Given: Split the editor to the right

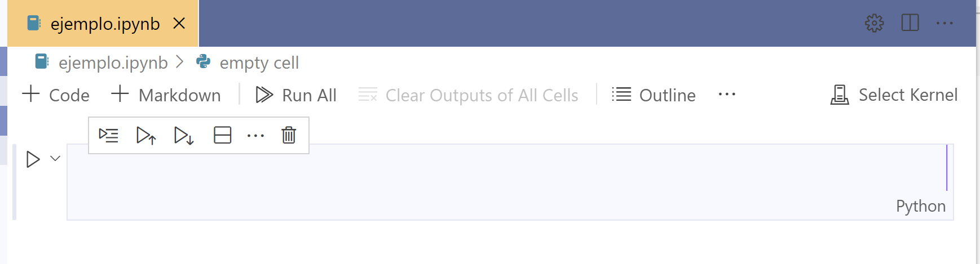Looking at the screenshot, I should 910,23.
